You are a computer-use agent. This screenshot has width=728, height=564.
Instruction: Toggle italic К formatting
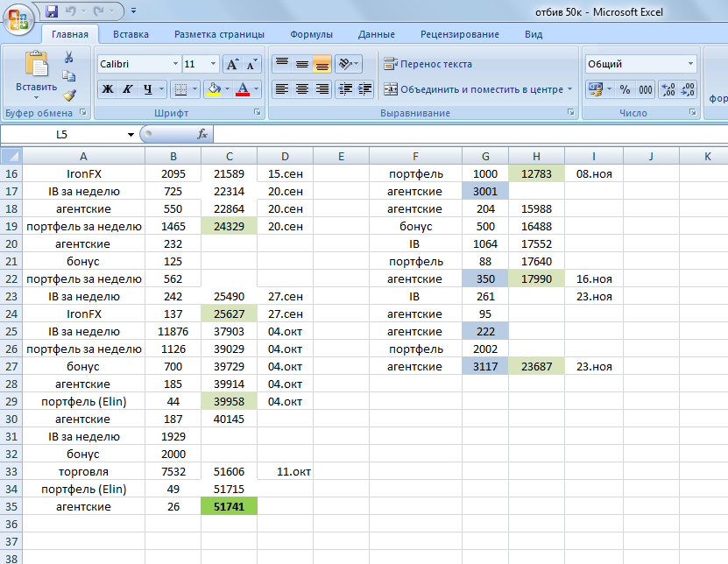[127, 89]
